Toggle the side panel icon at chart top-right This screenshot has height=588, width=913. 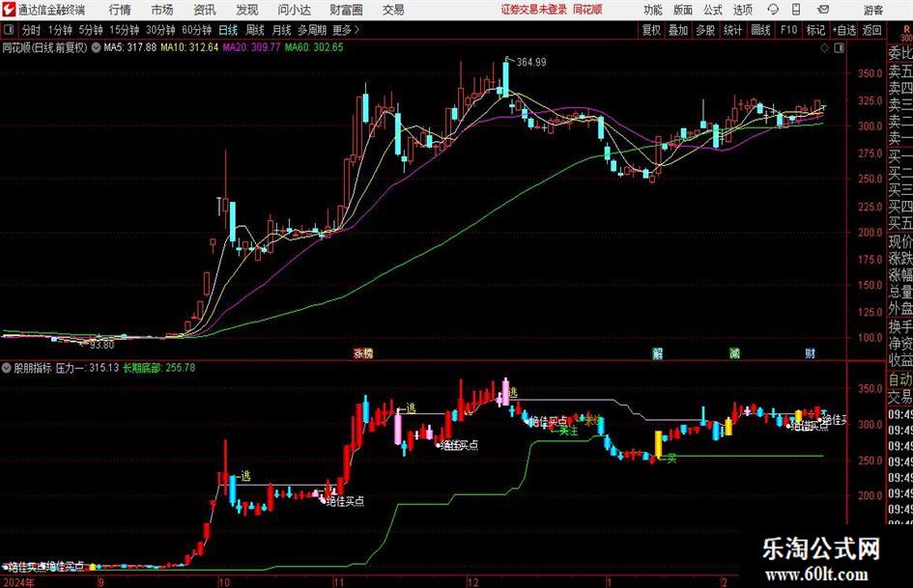pyautogui.click(x=839, y=47)
